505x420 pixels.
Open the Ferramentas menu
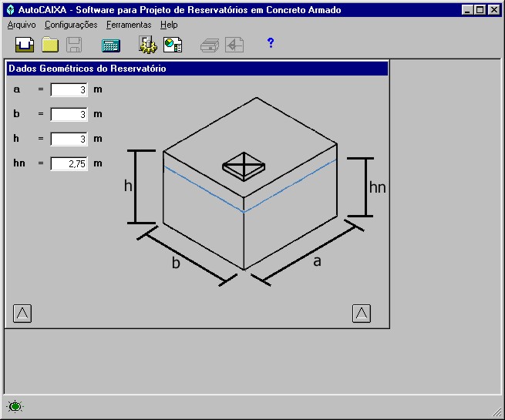[x=129, y=25]
